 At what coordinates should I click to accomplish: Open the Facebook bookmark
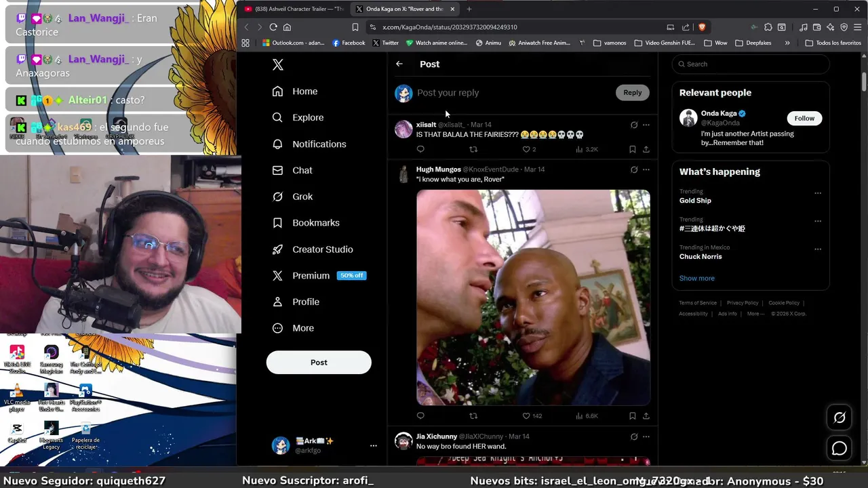coord(349,43)
